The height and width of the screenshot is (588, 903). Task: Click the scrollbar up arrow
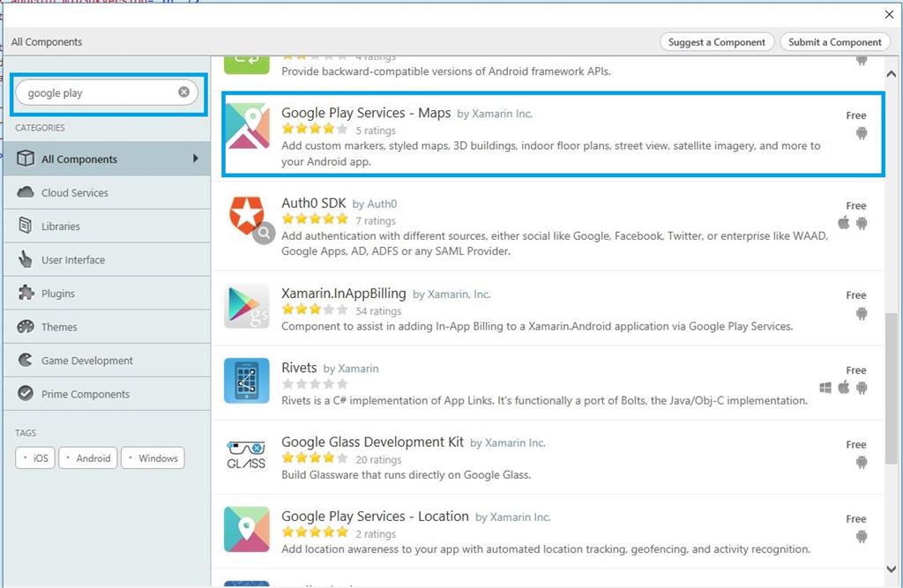(892, 74)
